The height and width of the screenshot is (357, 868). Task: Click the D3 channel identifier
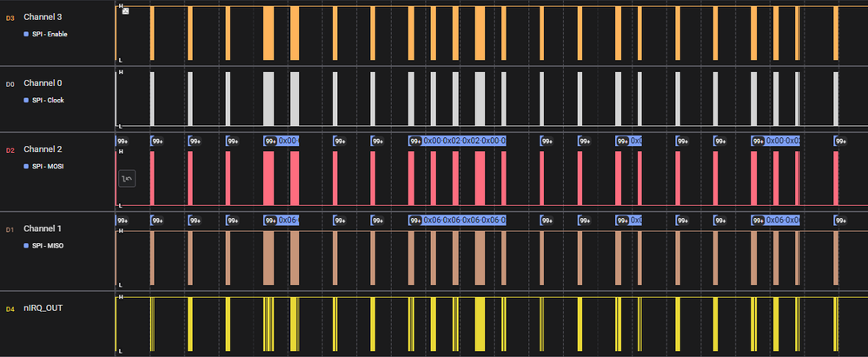click(x=10, y=18)
